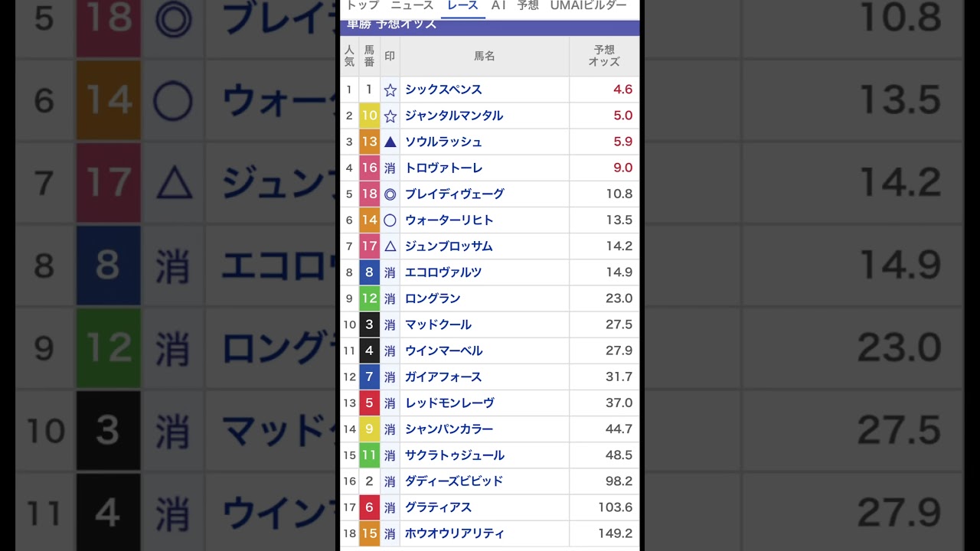
Task: Click the 消 mark beside レッドモンレーヴ
Action: tap(390, 403)
